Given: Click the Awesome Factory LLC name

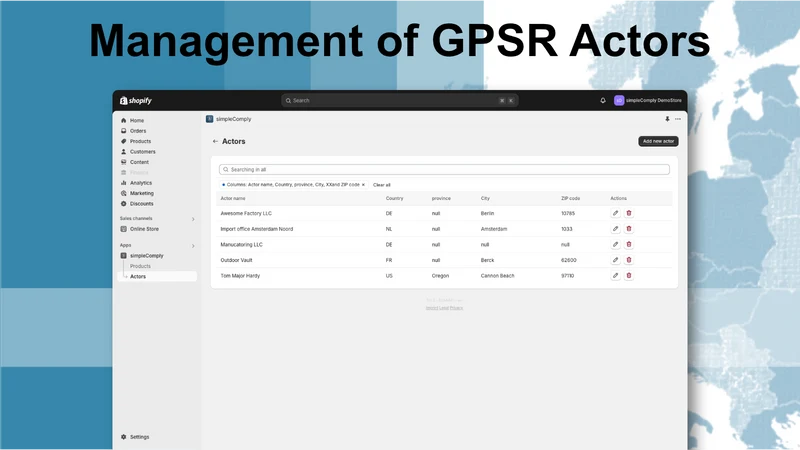Looking at the screenshot, I should (x=246, y=213).
